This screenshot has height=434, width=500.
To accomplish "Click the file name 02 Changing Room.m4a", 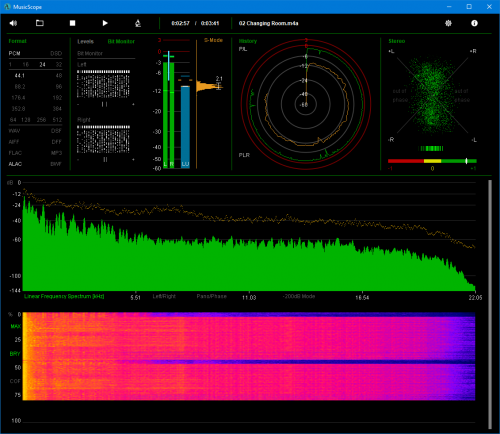I will tap(268, 23).
